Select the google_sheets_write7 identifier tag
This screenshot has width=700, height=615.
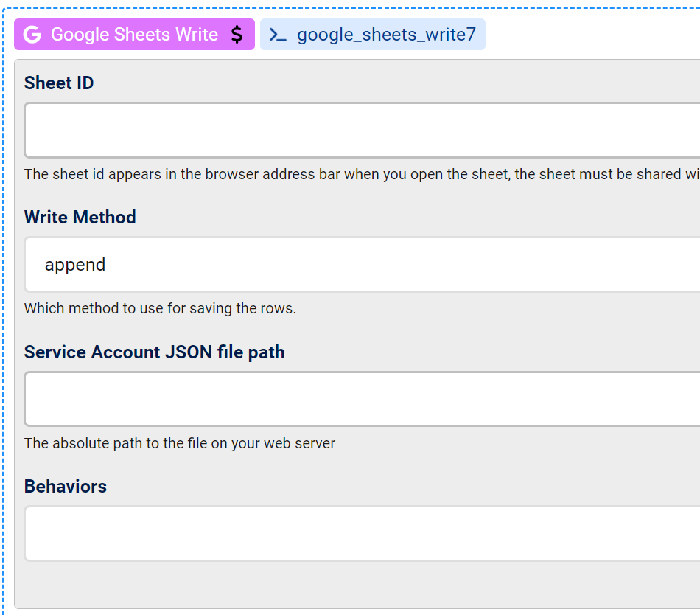pyautogui.click(x=373, y=35)
